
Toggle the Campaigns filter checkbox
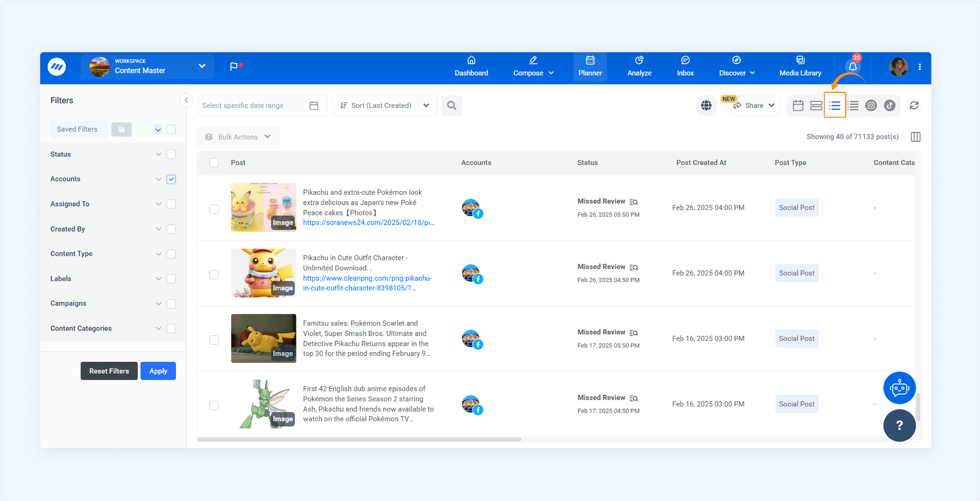pyautogui.click(x=171, y=303)
